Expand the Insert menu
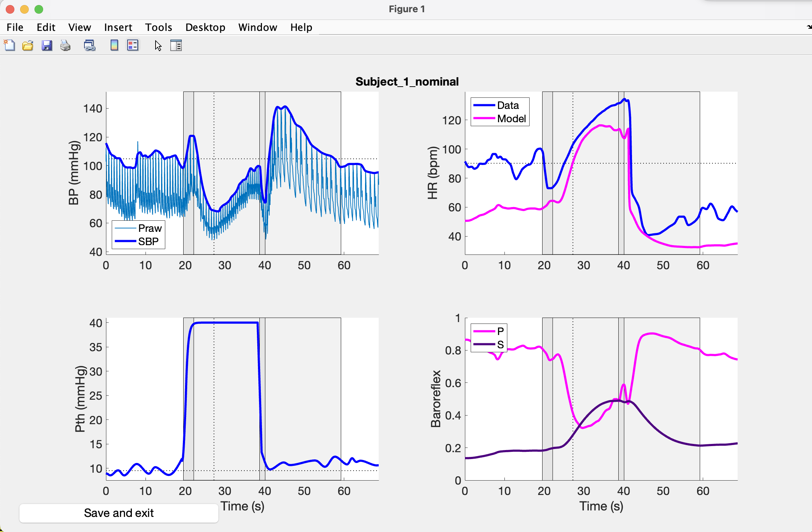 (x=118, y=27)
